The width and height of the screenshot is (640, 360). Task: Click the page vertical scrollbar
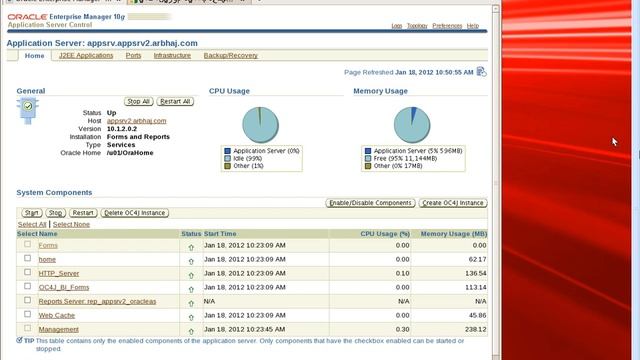click(x=496, y=182)
